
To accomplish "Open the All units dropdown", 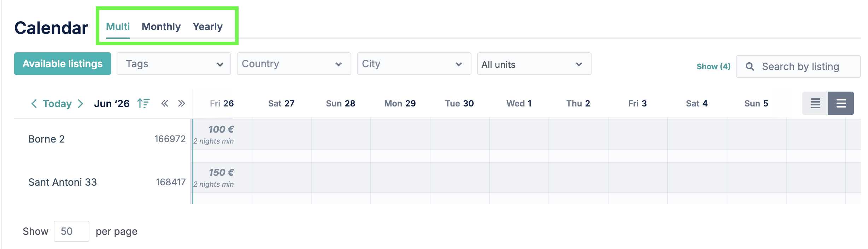I will pos(534,64).
